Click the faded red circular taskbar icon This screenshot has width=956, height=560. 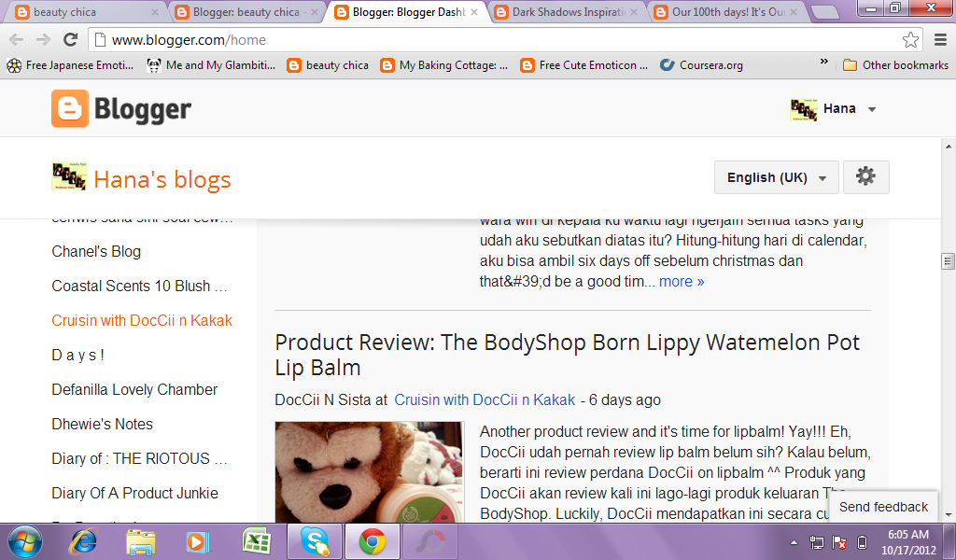430,541
